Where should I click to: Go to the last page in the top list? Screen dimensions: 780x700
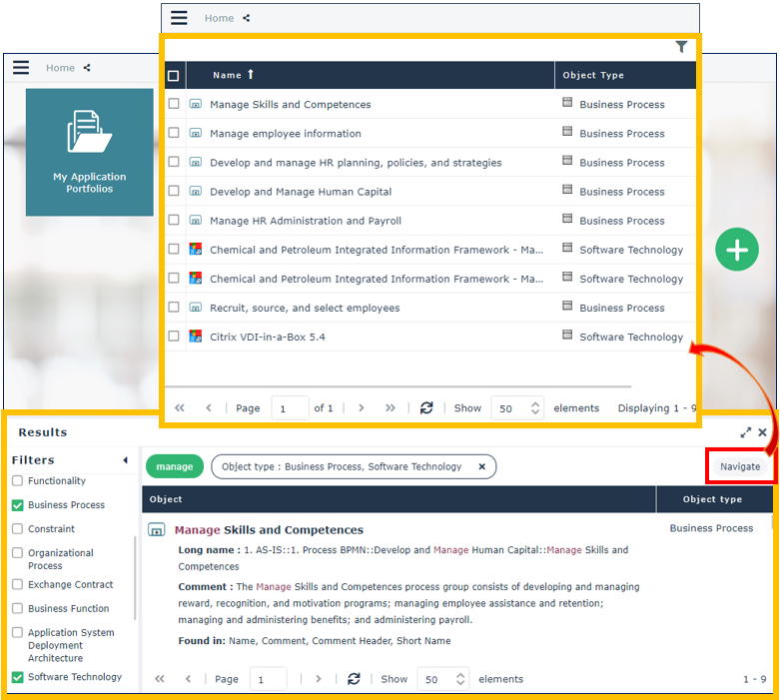390,408
